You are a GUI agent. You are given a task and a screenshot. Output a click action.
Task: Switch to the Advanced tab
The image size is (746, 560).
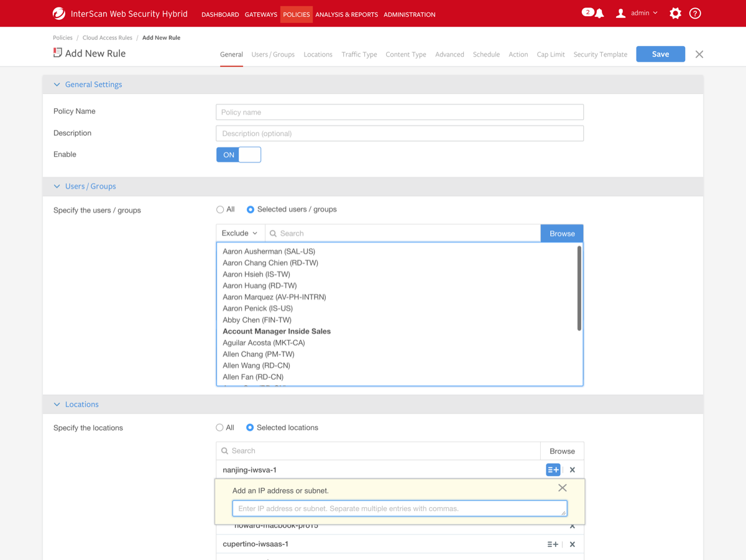pos(449,55)
